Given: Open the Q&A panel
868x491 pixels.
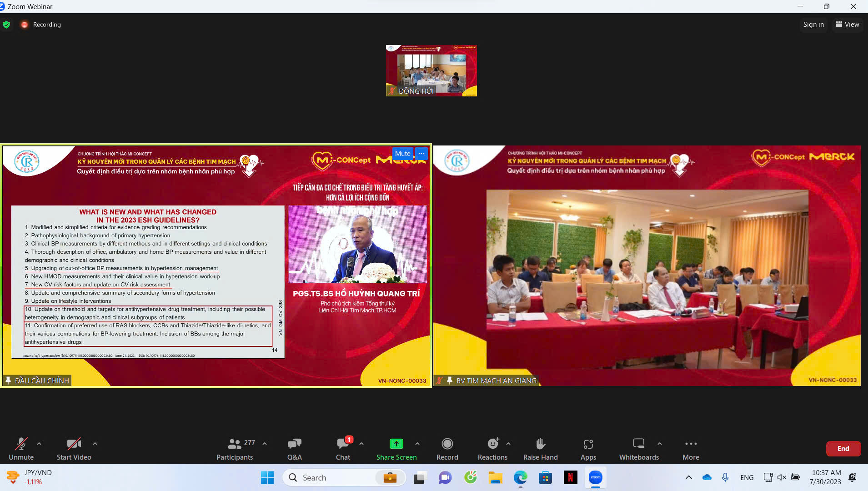Looking at the screenshot, I should coord(294,448).
